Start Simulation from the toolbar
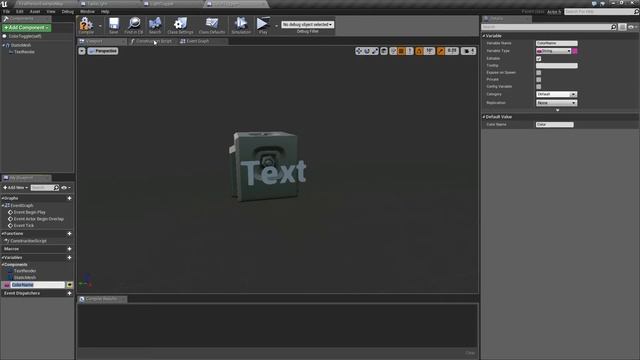Viewport: 640px width, 360px height. [x=241, y=23]
